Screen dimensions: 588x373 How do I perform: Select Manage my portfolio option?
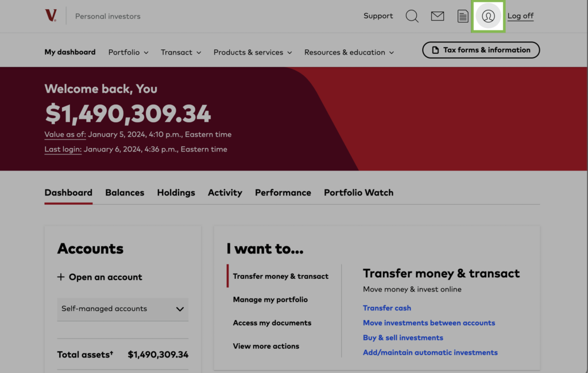[270, 300]
